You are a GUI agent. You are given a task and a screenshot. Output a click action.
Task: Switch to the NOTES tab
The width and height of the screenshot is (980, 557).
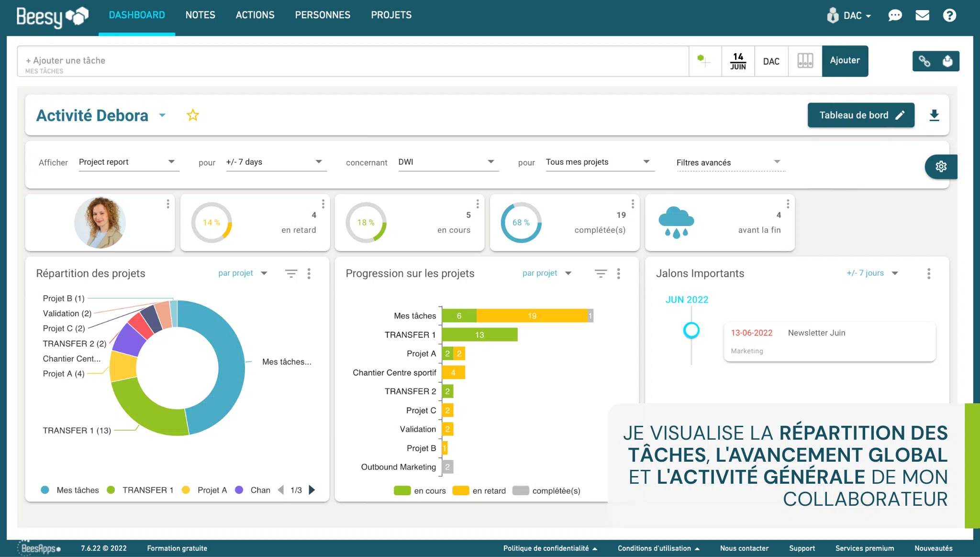200,15
